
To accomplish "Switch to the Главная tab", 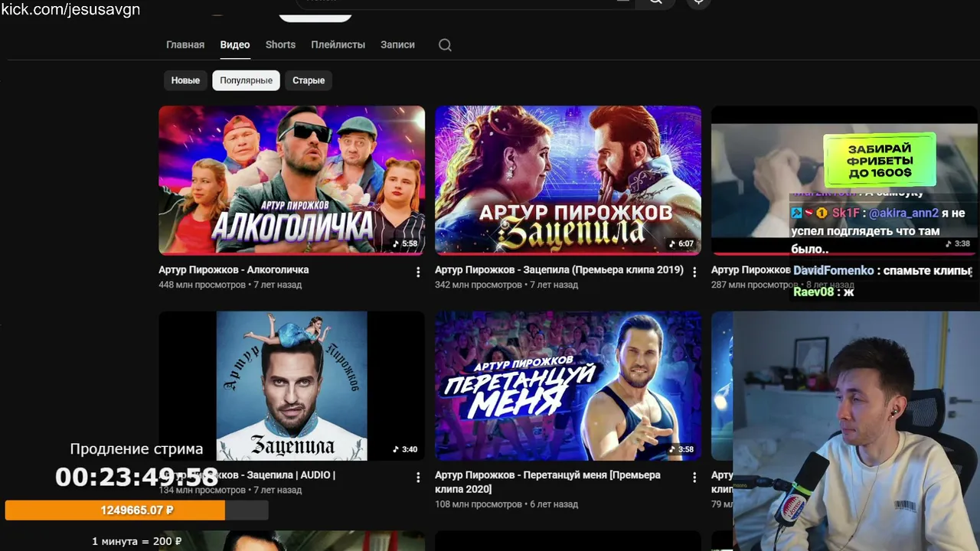I will coord(185,44).
